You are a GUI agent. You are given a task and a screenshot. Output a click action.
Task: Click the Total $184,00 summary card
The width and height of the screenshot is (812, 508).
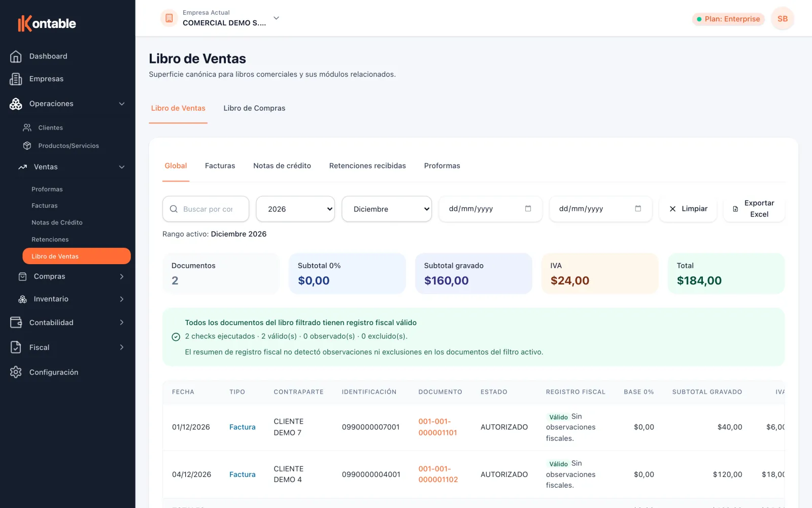tap(726, 273)
